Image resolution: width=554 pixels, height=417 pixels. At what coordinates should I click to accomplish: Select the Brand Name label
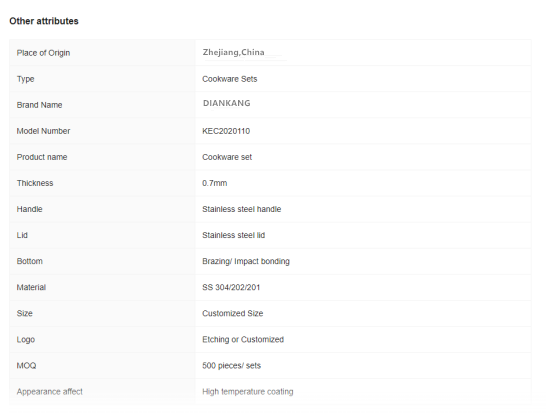pyautogui.click(x=39, y=105)
